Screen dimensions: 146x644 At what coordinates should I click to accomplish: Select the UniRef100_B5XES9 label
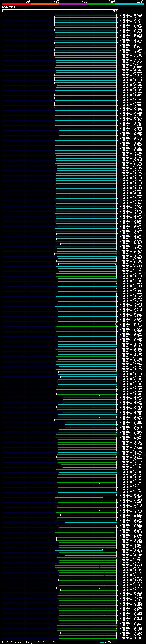[x=131, y=324]
